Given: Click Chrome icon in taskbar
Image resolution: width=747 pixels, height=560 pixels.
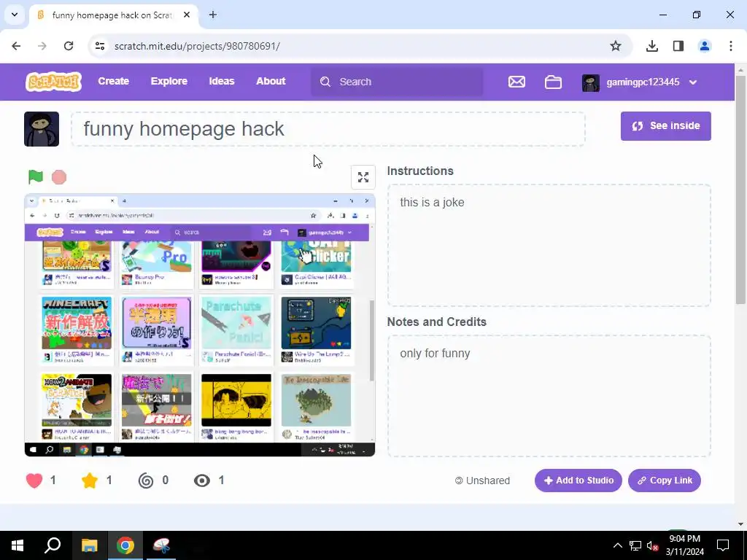Looking at the screenshot, I should point(125,545).
